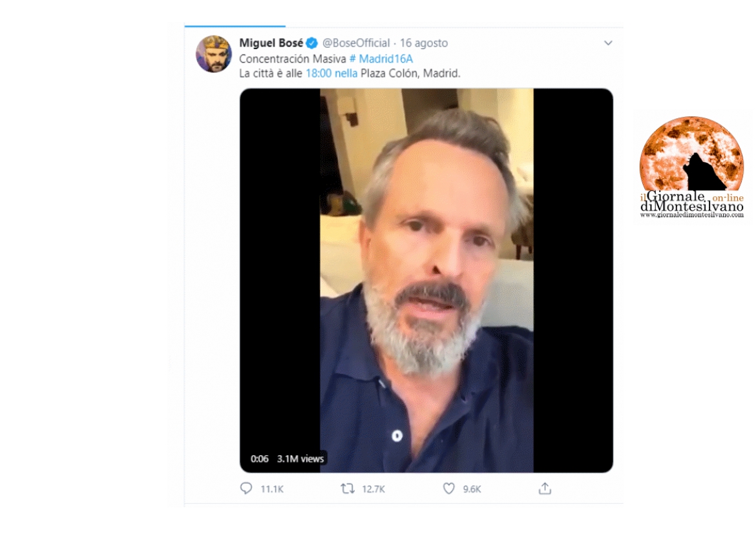Click the blue verified badge
Screen dimensions: 756x534
[311, 43]
